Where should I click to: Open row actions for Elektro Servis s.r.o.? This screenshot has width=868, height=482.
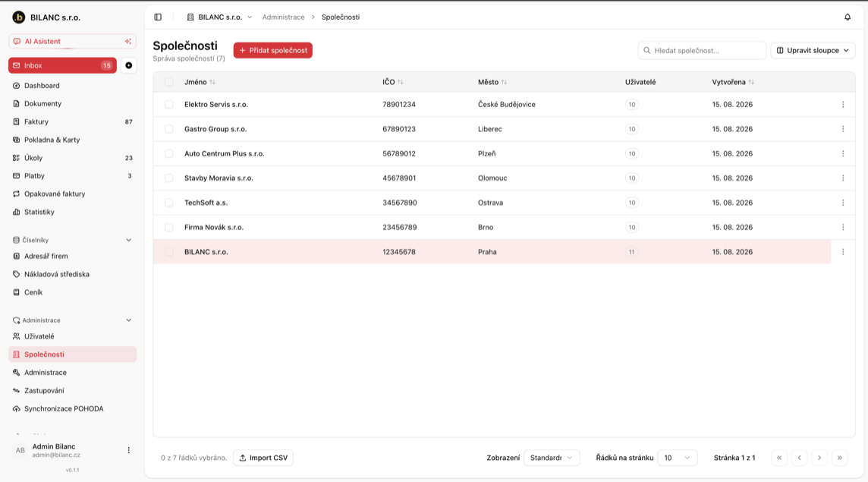(x=843, y=104)
